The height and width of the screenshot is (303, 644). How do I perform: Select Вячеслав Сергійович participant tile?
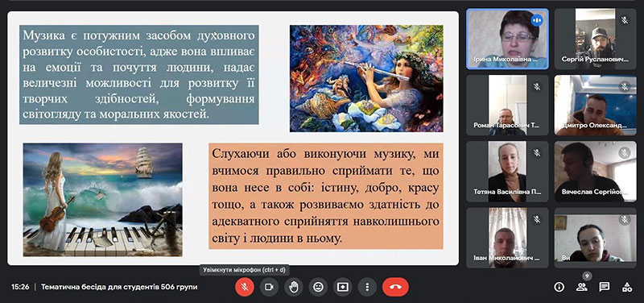pyautogui.click(x=595, y=172)
